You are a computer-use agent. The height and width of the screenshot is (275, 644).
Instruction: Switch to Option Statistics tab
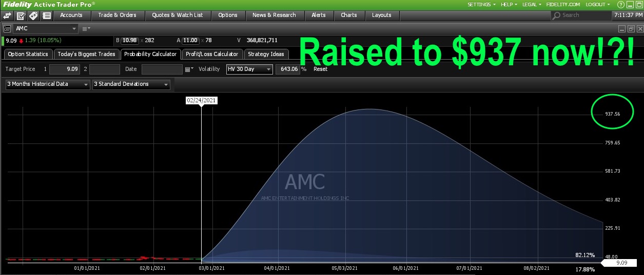click(x=28, y=54)
